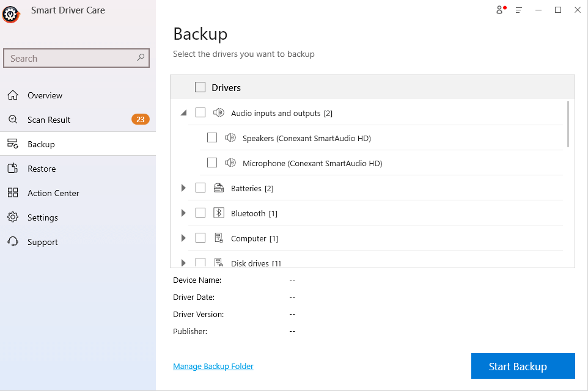Image resolution: width=588 pixels, height=391 pixels.
Task: Click the Restore icon in the sidebar
Action: 13,169
